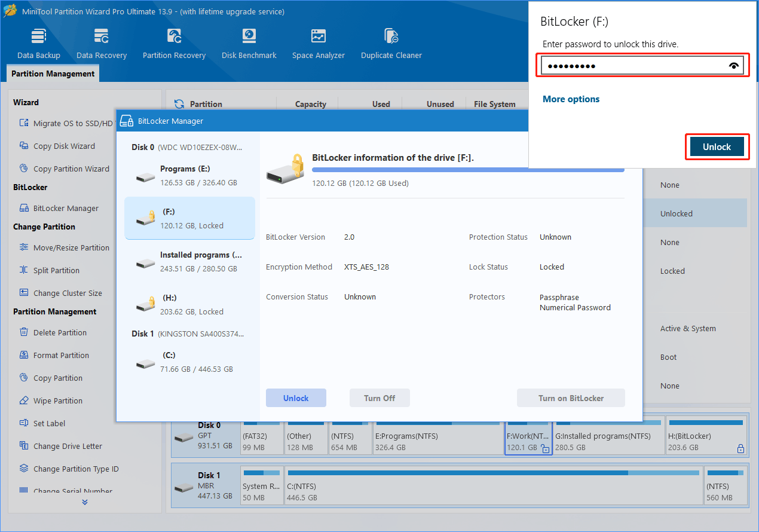This screenshot has width=759, height=532.
Task: Click the Change Drive Letter icon
Action: pyautogui.click(x=24, y=446)
